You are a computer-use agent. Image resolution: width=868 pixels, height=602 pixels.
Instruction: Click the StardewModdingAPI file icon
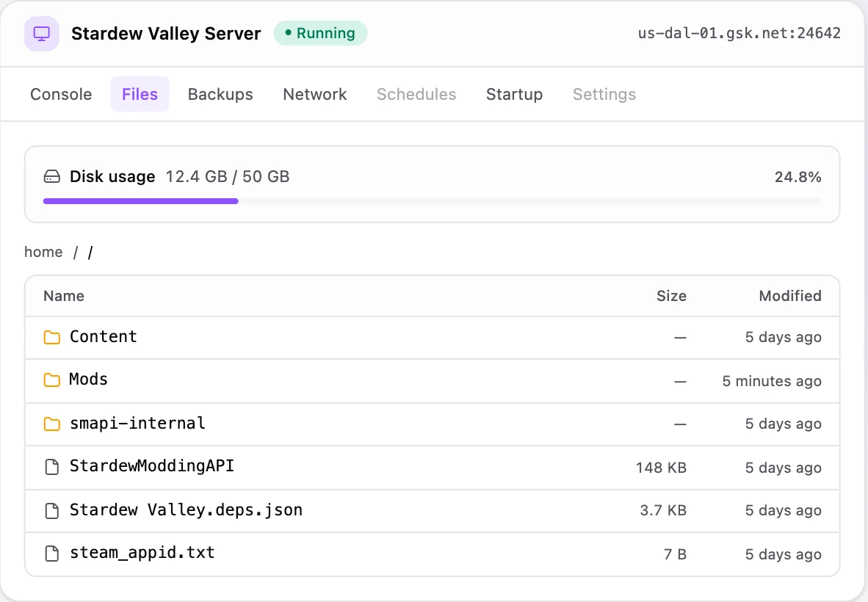pos(52,467)
